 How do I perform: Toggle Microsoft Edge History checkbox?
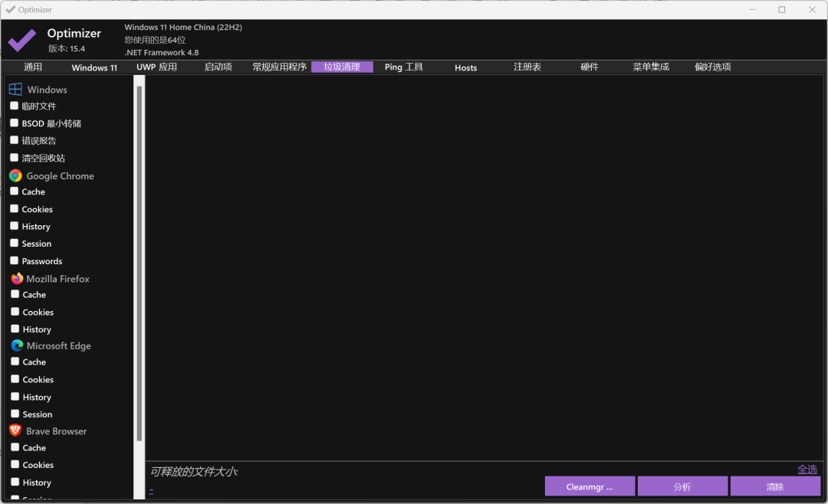click(15, 396)
